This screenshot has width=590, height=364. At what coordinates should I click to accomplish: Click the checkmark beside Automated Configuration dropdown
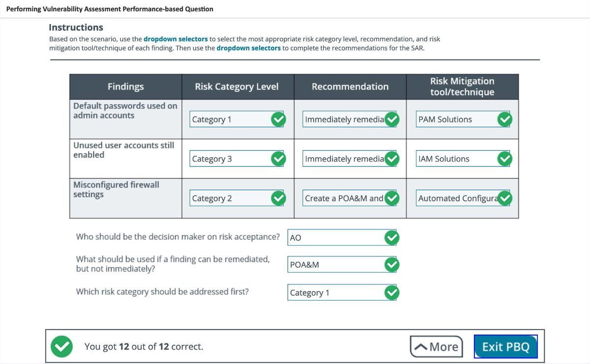(504, 198)
